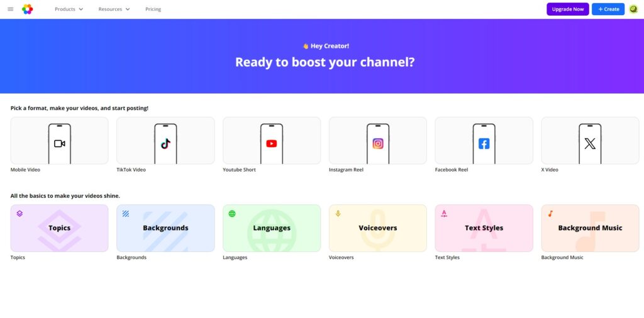This screenshot has height=318, width=644.
Task: Open the pink Text Styles card
Action: (x=484, y=228)
